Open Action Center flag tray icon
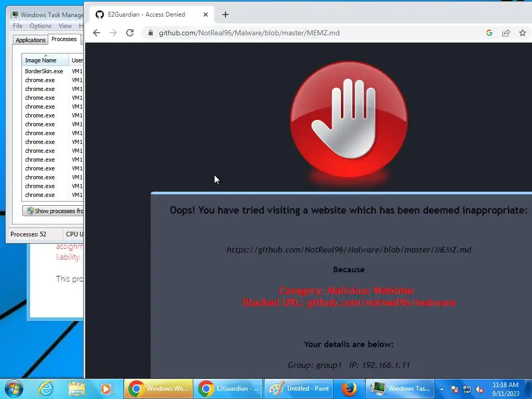This screenshot has height=399, width=532. pos(455,389)
